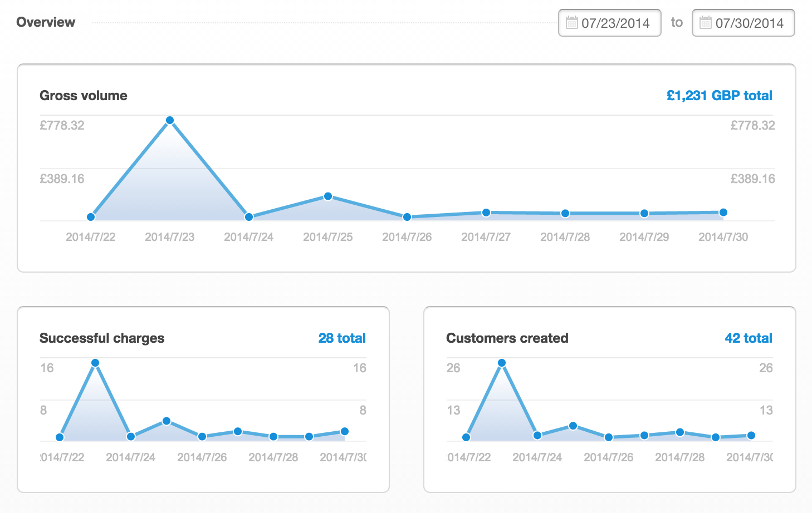Screen dimensions: 812x513
Task: Select Gross volume data point for 2014/7/25
Action: 328,196
